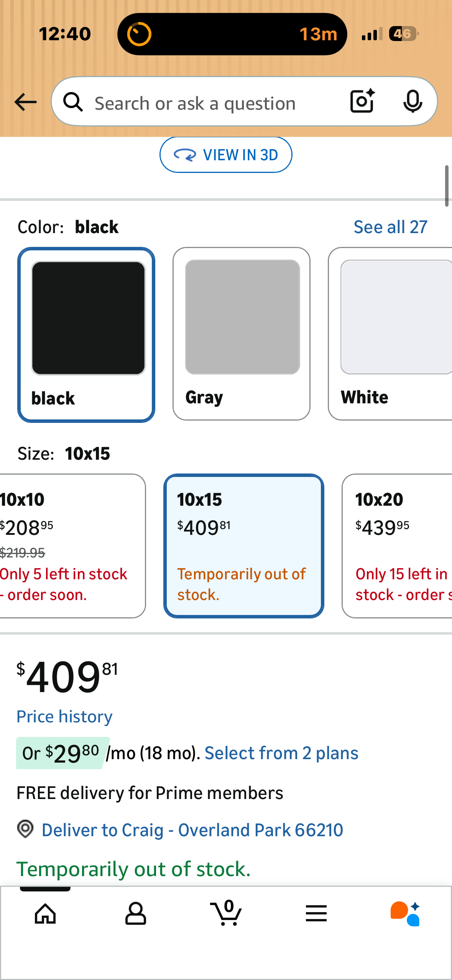The width and height of the screenshot is (452, 980).
Task: Open the Price history link
Action: point(64,717)
